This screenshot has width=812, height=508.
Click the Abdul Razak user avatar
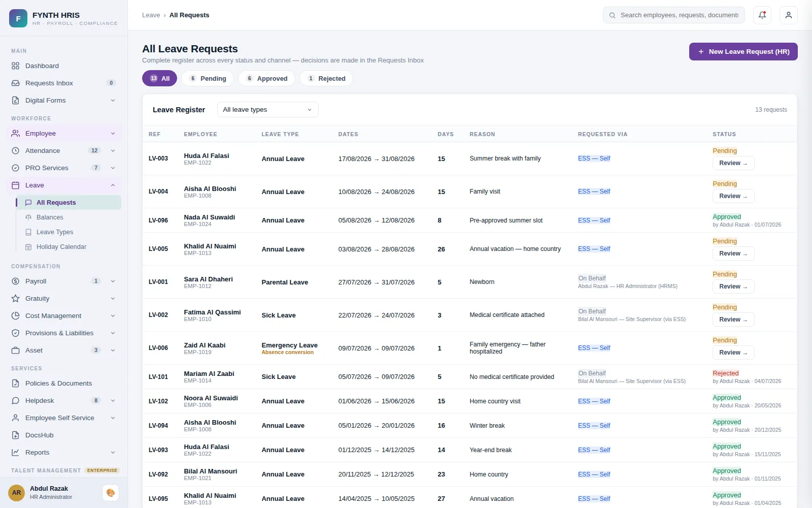coord(17,493)
